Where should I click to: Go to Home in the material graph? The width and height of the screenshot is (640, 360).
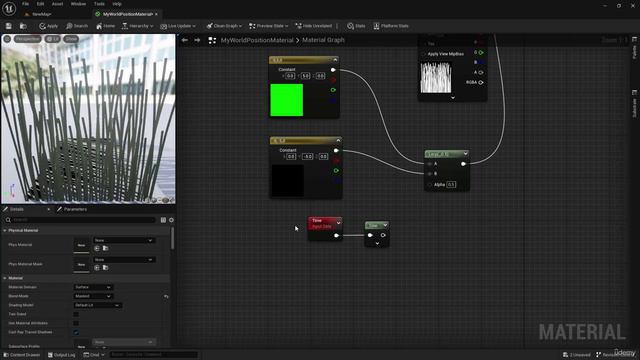point(105,26)
